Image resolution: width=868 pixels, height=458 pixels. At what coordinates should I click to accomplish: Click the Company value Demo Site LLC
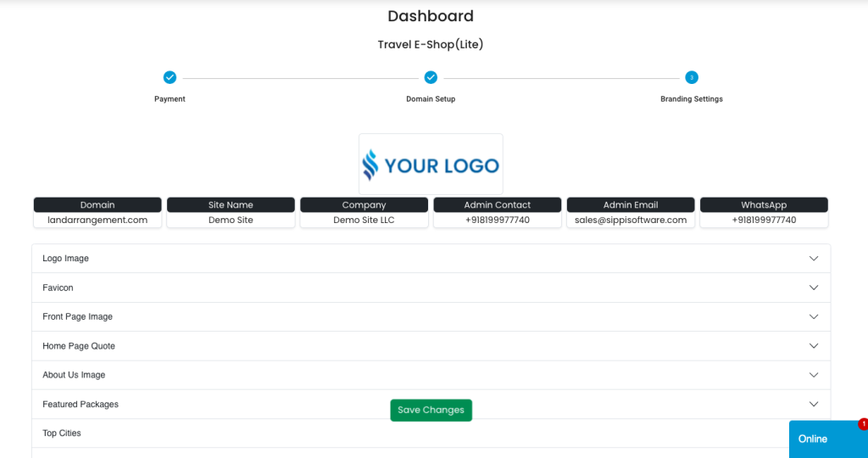click(364, 220)
